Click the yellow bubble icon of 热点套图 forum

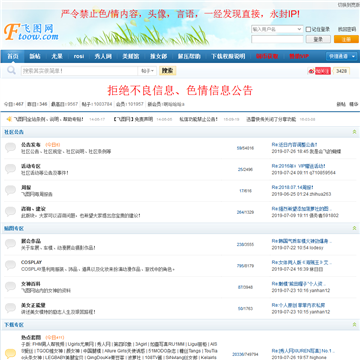click(10, 353)
